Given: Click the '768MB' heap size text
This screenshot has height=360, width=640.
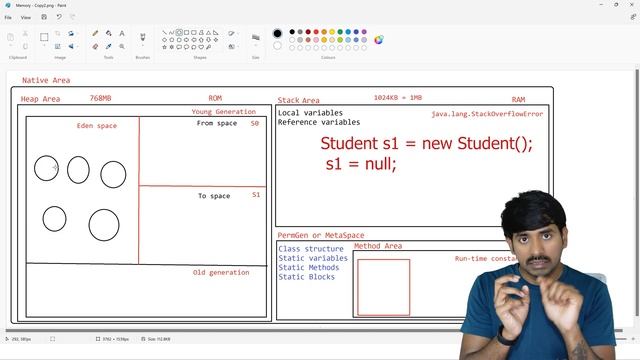Looking at the screenshot, I should [100, 98].
